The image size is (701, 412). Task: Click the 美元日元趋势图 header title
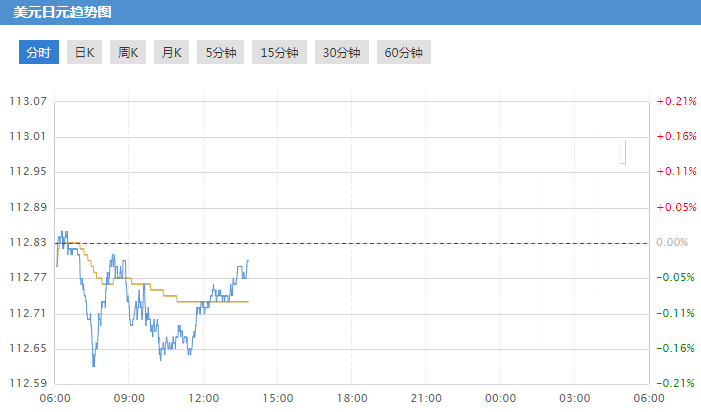[x=62, y=12]
